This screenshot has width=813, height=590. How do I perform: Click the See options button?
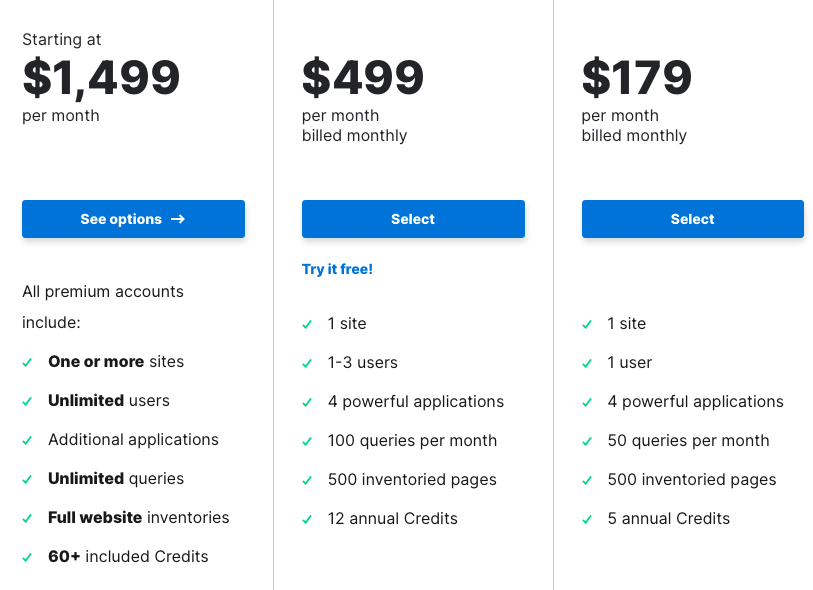point(133,219)
